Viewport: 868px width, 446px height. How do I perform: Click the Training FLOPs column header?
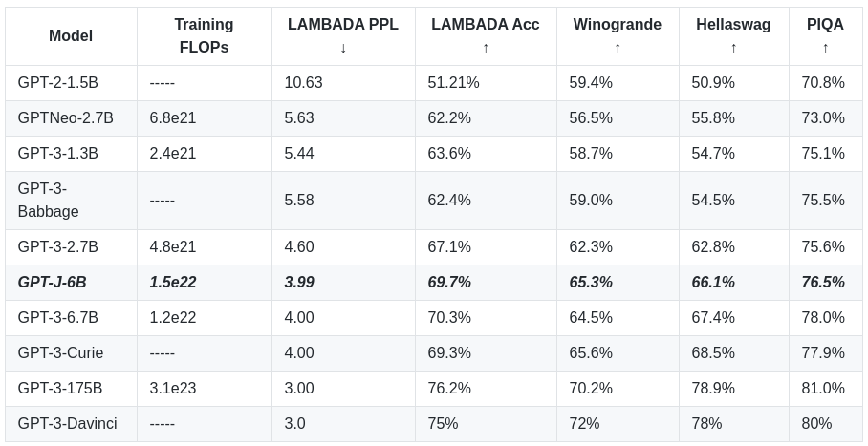[x=204, y=36]
